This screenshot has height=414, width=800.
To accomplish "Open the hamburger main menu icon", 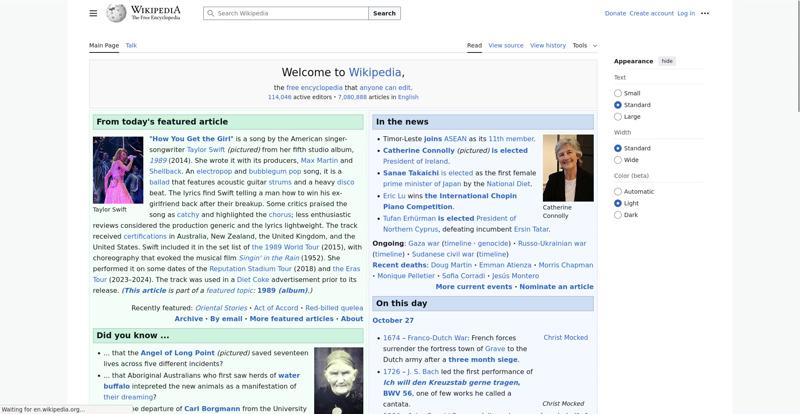I will click(x=93, y=13).
